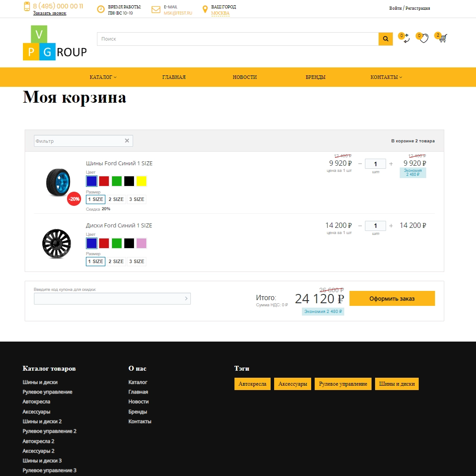This screenshot has height=476, width=476.
Task: Click the E-MAIL envelope icon
Action: pos(156,9)
